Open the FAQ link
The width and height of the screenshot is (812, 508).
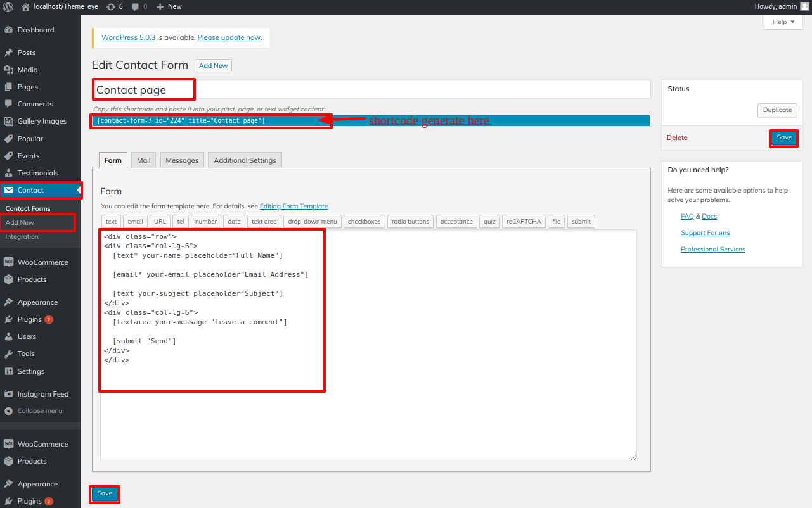tap(687, 216)
